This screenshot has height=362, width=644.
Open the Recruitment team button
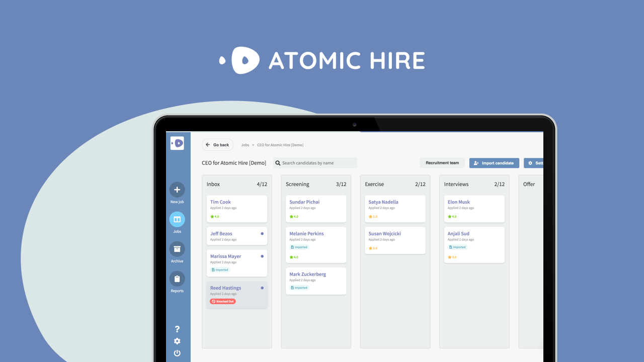pyautogui.click(x=442, y=163)
